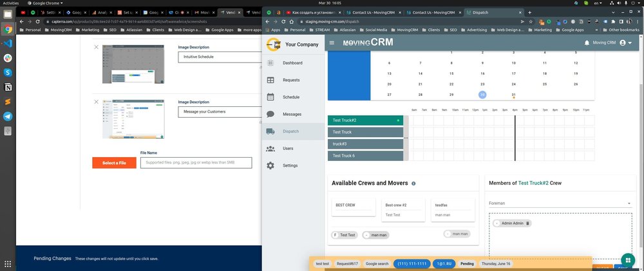The width and height of the screenshot is (644, 271).
Task: Open Telegram from the dock
Action: click(x=8, y=117)
